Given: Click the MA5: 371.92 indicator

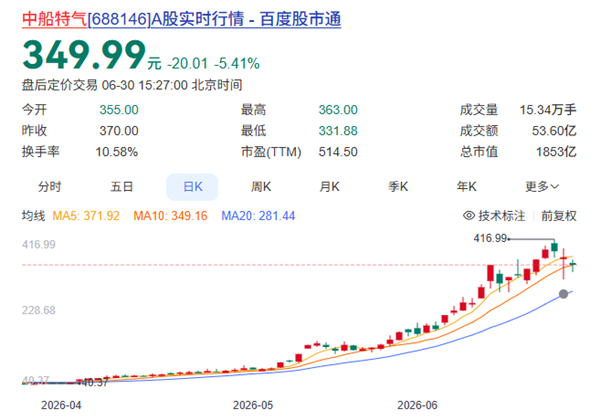Looking at the screenshot, I should click(86, 216).
